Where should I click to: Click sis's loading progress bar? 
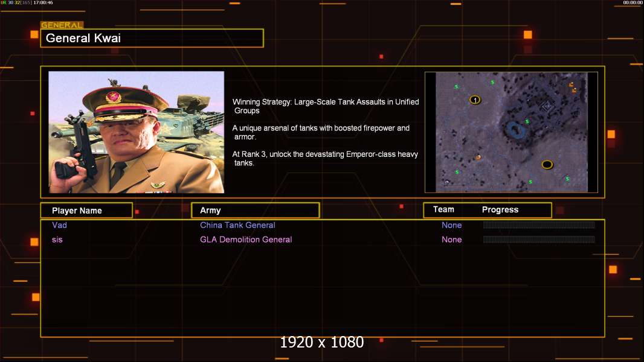pos(539,239)
